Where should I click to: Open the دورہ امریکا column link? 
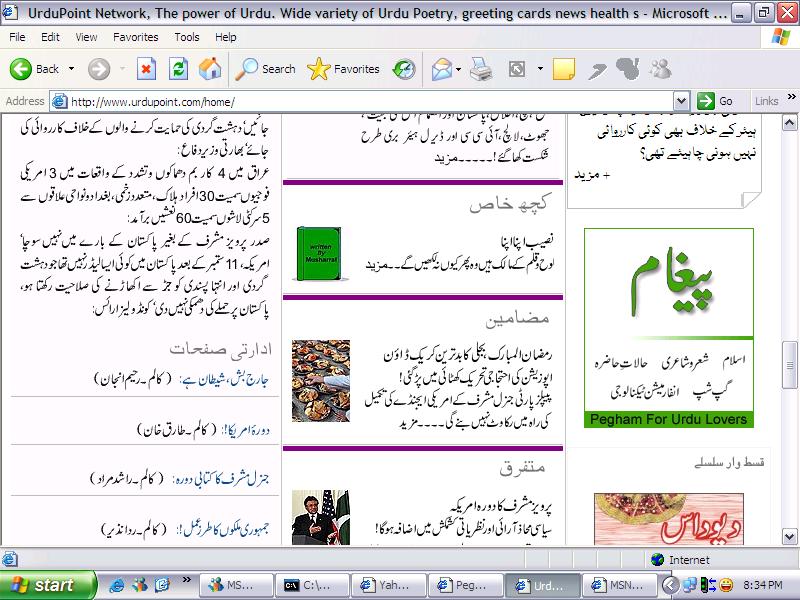pyautogui.click(x=245, y=430)
